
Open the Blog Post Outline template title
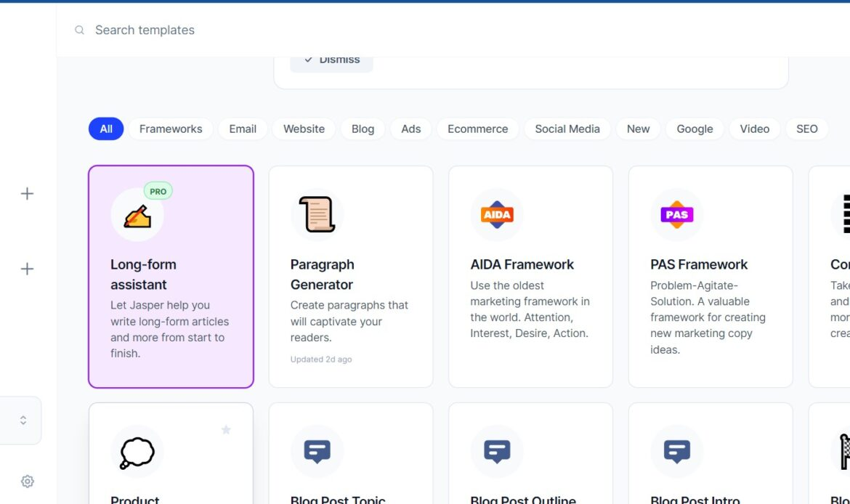click(523, 499)
